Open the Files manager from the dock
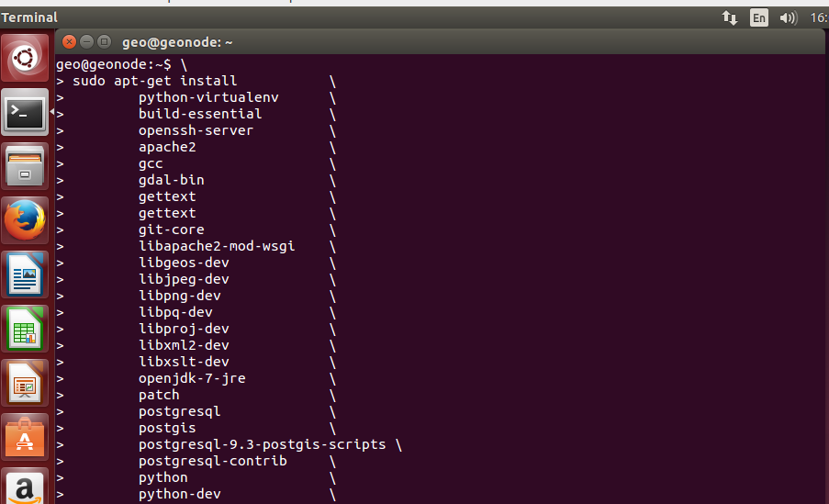829x504 pixels. pyautogui.click(x=25, y=166)
